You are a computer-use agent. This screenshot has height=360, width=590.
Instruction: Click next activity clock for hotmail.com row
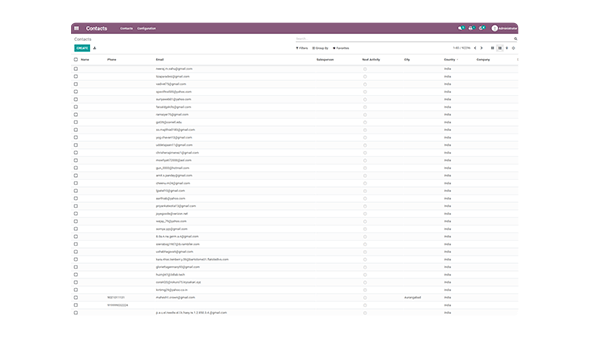(x=365, y=168)
